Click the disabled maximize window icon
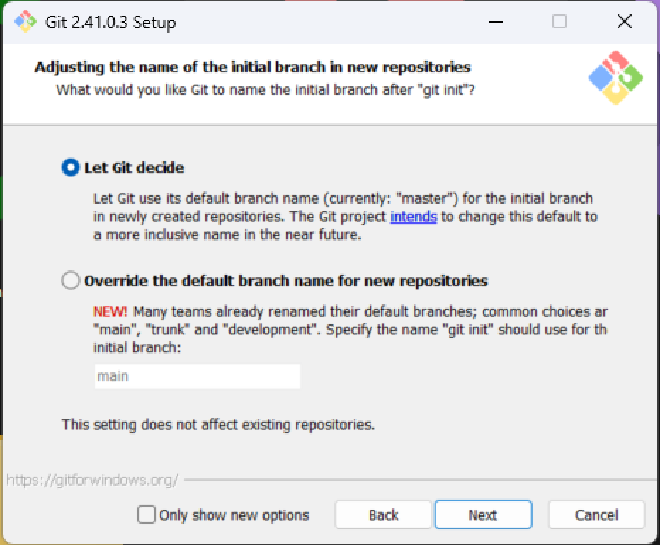Image resolution: width=660 pixels, height=545 pixels. pos(559,21)
